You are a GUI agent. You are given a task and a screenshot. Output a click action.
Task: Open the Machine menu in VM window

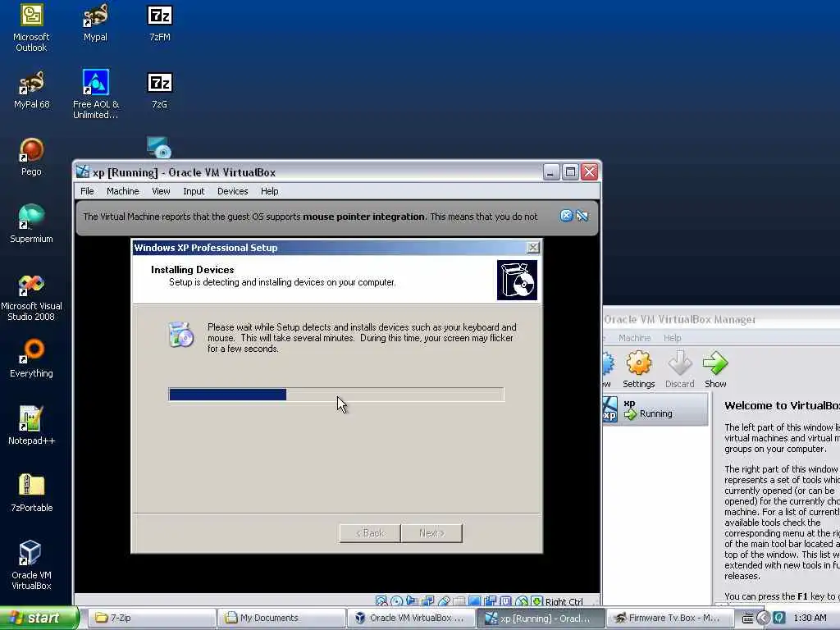[123, 191]
